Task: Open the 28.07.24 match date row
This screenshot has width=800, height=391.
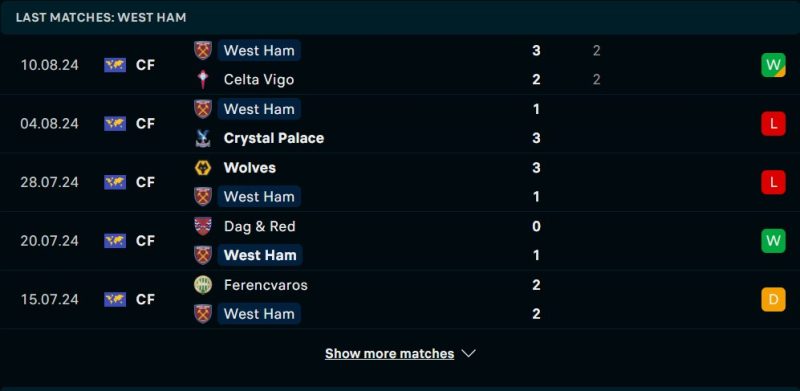Action: pyautogui.click(x=400, y=182)
